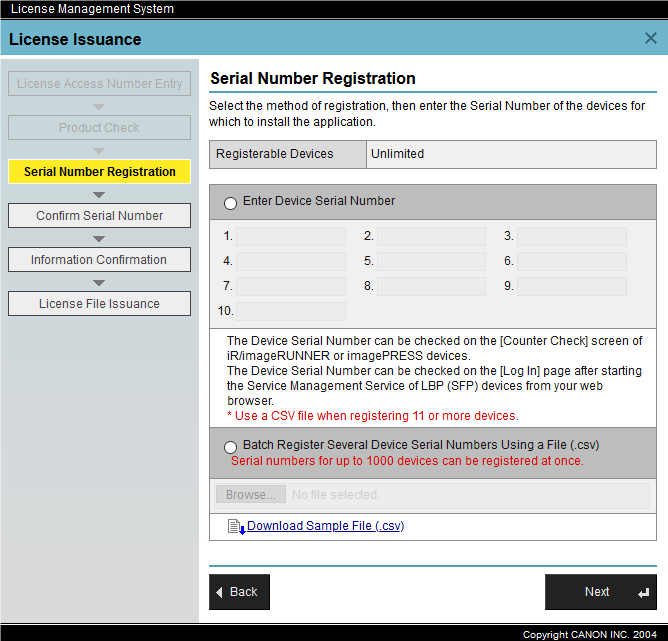Click the License Access Number Entry step
Screen dimensions: 668x641
point(99,84)
